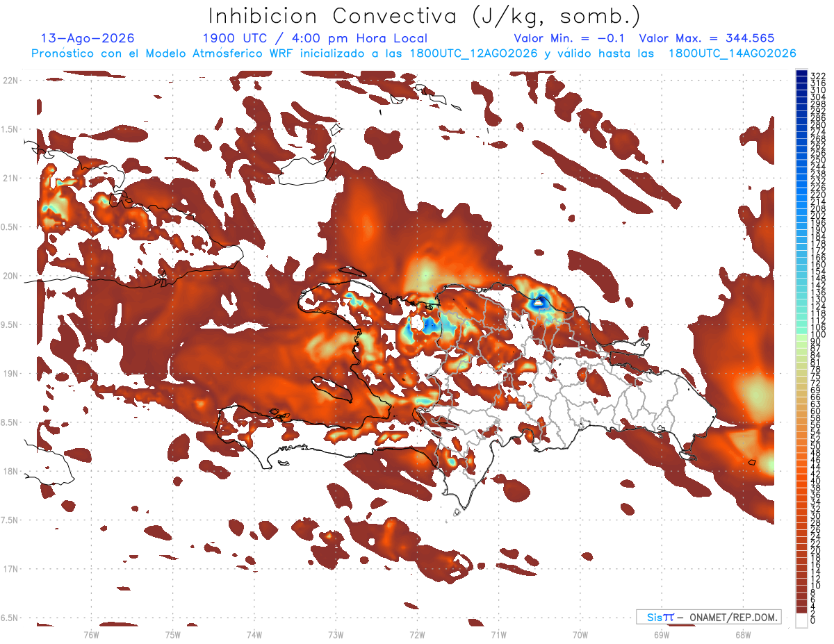Click the '322' color scale value
This screenshot has width=834, height=644.
click(817, 76)
